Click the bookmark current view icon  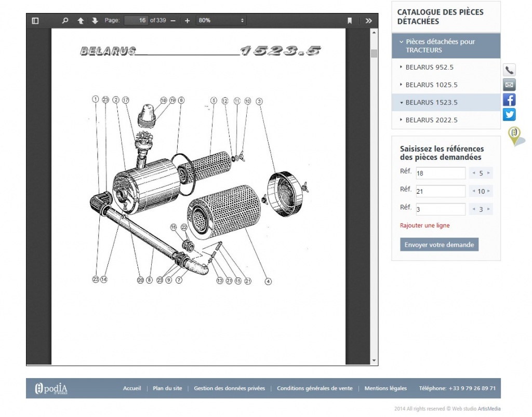point(350,21)
